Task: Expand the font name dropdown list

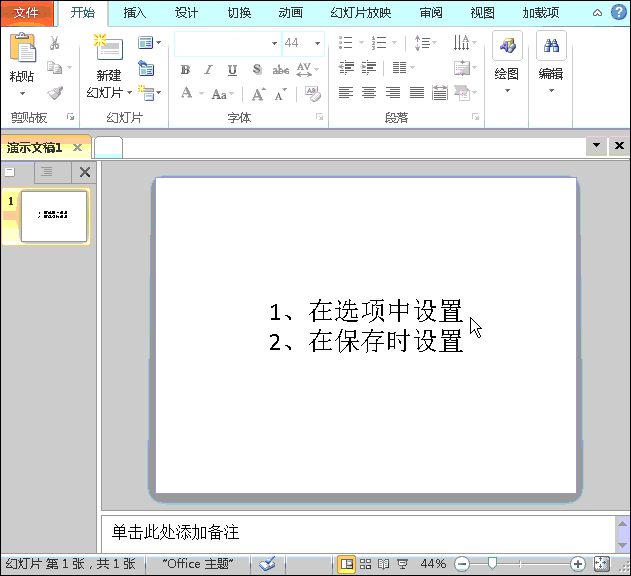Action: [x=274, y=43]
